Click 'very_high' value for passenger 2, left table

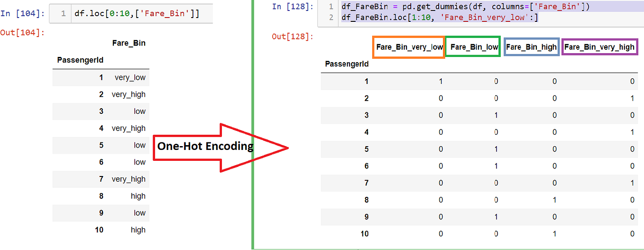click(129, 94)
